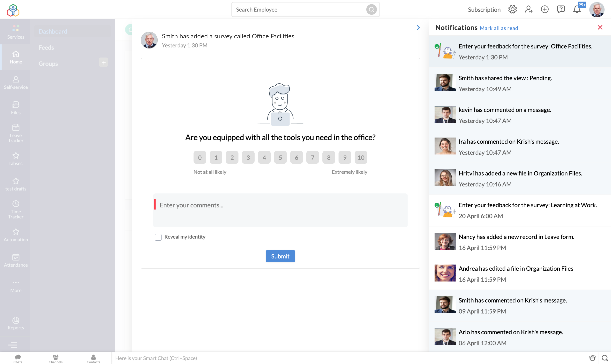Add a new group with plus button
Viewport: 611px width, 364px height.
(103, 62)
